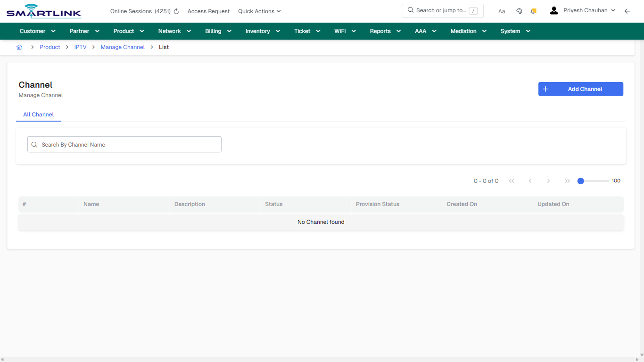The width and height of the screenshot is (644, 362).
Task: Click the Add Channel button
Action: [x=581, y=89]
